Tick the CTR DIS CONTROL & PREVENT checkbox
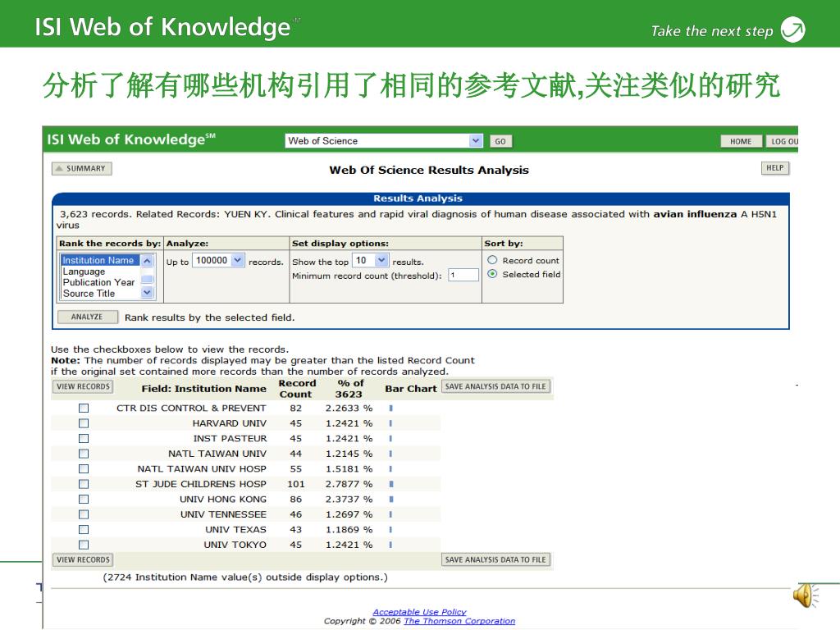The height and width of the screenshot is (630, 840). coord(84,409)
